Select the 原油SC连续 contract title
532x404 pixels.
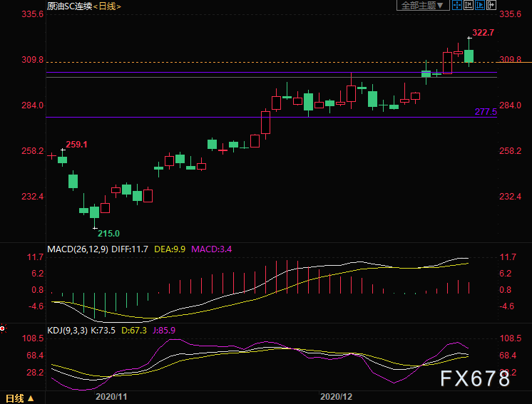pos(69,6)
